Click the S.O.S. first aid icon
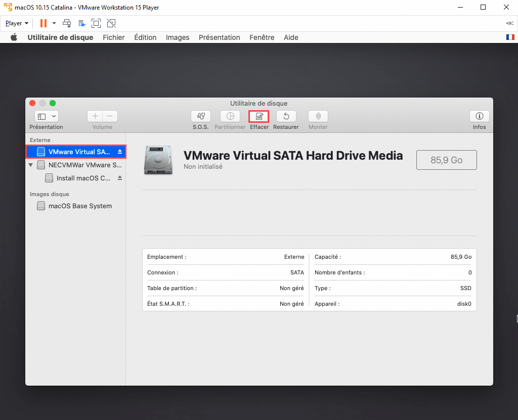This screenshot has width=518, height=420. coord(200,116)
